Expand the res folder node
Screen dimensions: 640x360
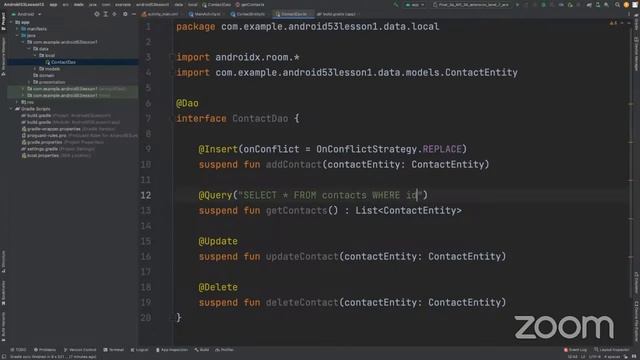pyautogui.click(x=17, y=102)
